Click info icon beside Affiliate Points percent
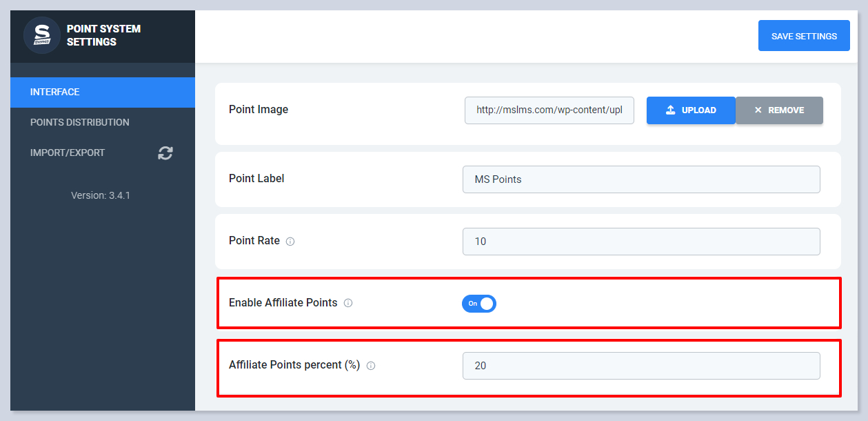 371,366
